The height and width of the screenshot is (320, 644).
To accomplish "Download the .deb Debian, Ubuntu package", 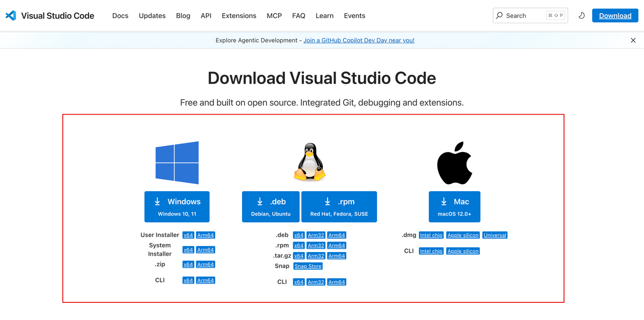I will [x=271, y=207].
